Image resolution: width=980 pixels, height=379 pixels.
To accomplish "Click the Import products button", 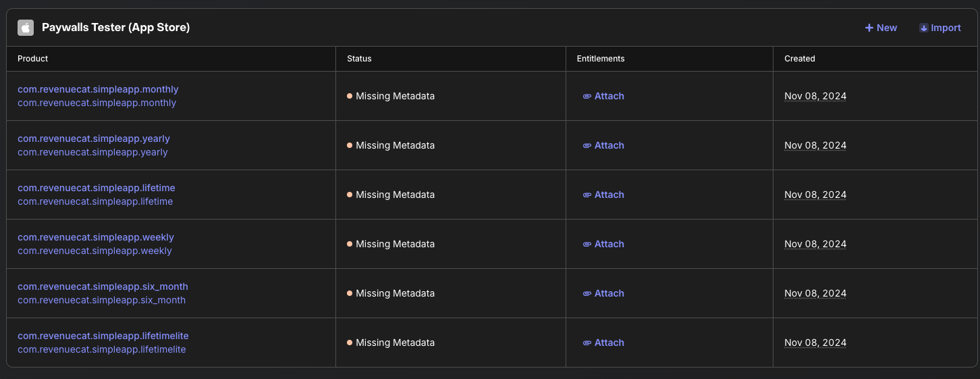I will pos(940,28).
